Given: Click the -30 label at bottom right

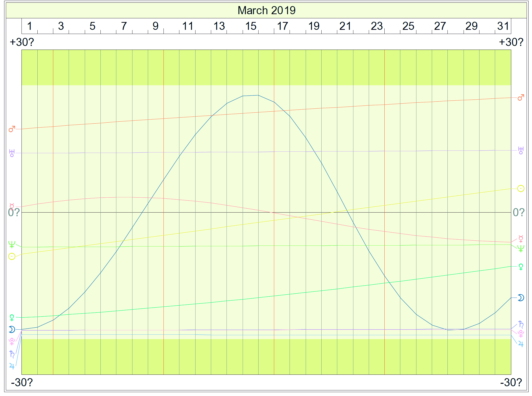Looking at the screenshot, I should click(511, 382).
